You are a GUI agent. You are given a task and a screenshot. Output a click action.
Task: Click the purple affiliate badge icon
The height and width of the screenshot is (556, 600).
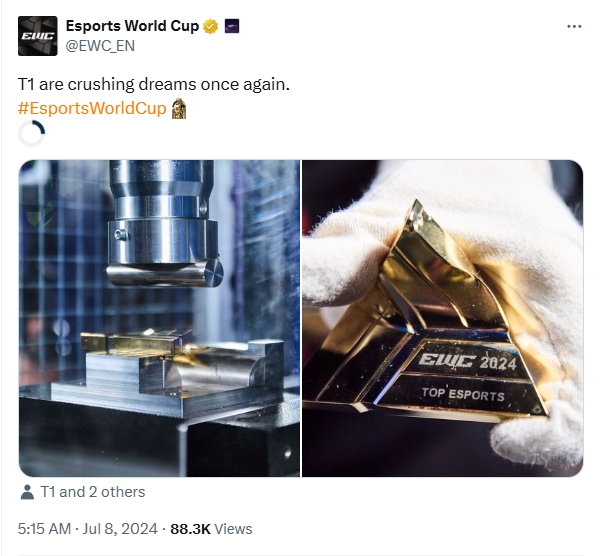click(x=232, y=26)
